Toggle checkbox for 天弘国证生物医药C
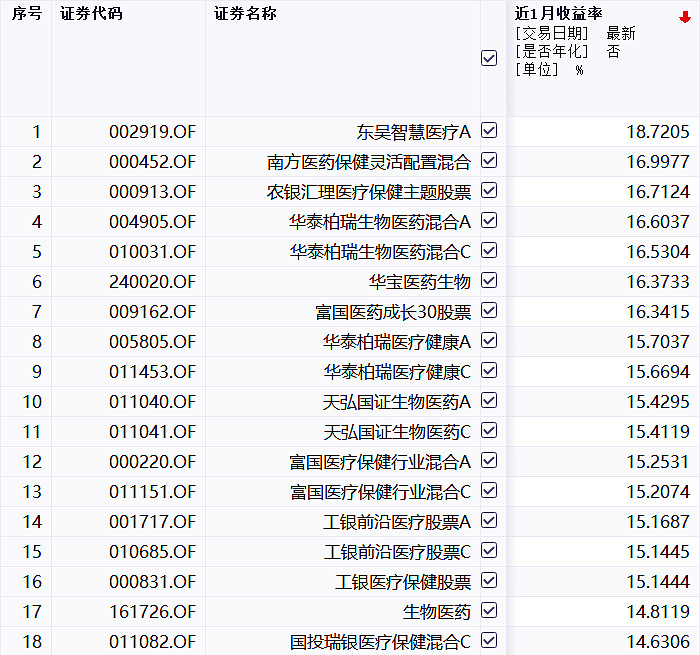Image resolution: width=700 pixels, height=655 pixels. pos(489,430)
